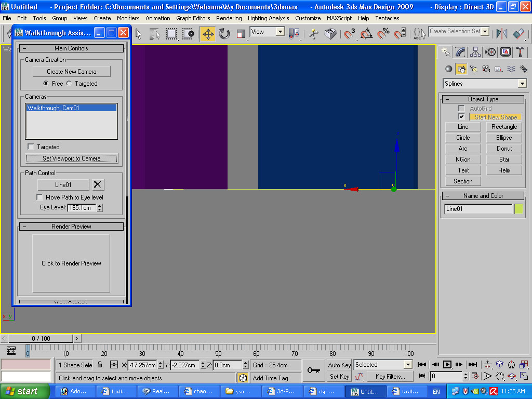This screenshot has height=399, width=532.
Task: Collapse the Render Preview rollout
Action: coord(71,227)
